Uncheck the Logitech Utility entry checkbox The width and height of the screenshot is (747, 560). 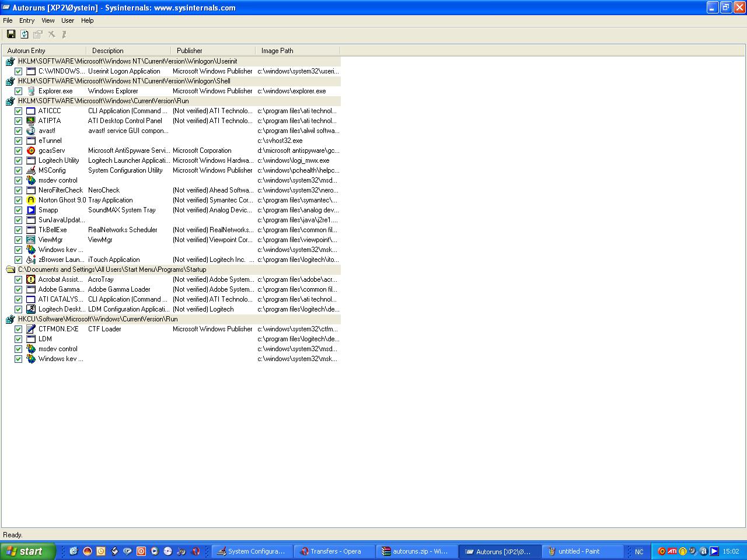(x=18, y=160)
